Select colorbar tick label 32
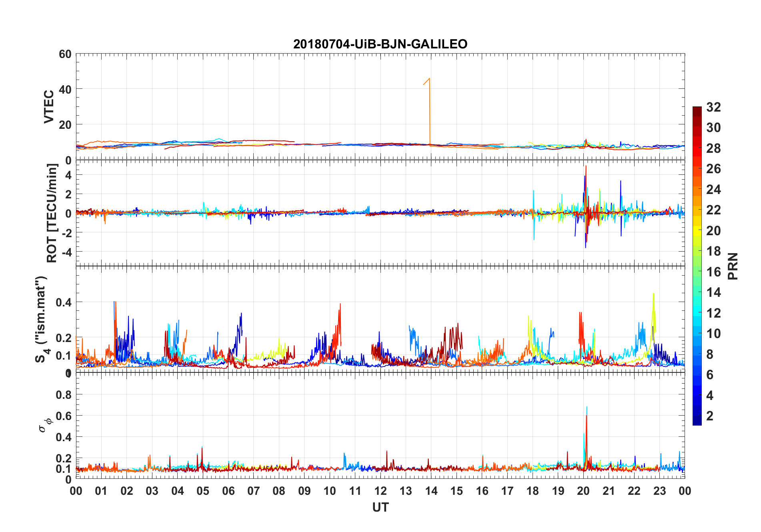Image resolution: width=761 pixels, height=532 pixels. (x=713, y=107)
